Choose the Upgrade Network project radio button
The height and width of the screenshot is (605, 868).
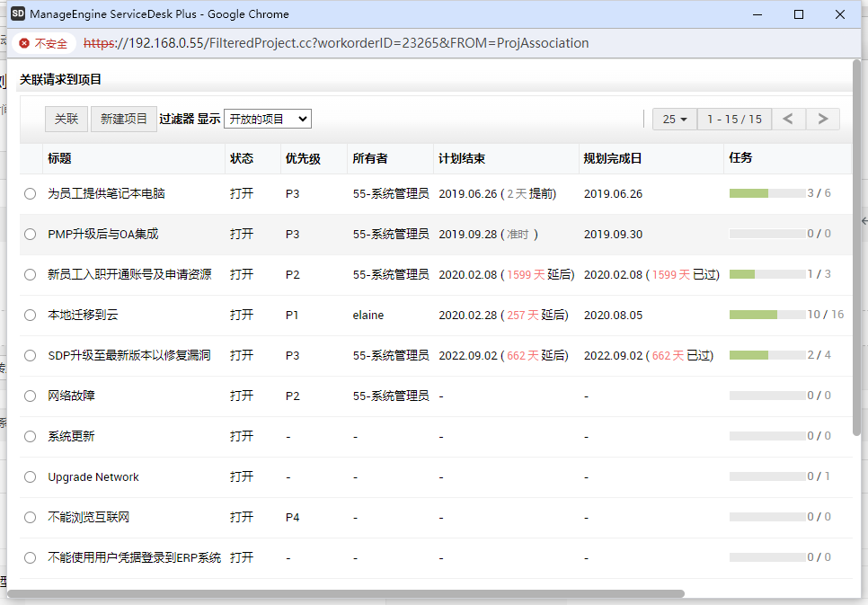click(31, 477)
